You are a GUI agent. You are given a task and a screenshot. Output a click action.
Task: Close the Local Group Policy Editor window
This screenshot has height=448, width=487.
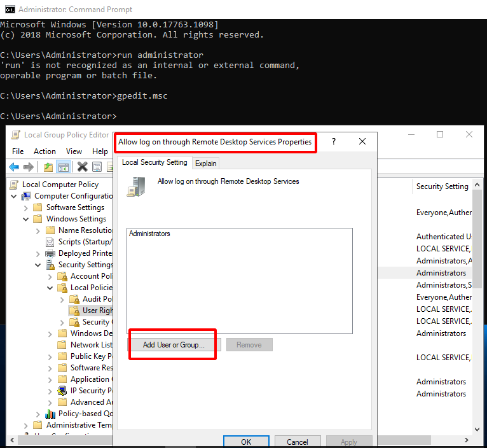pyautogui.click(x=469, y=135)
